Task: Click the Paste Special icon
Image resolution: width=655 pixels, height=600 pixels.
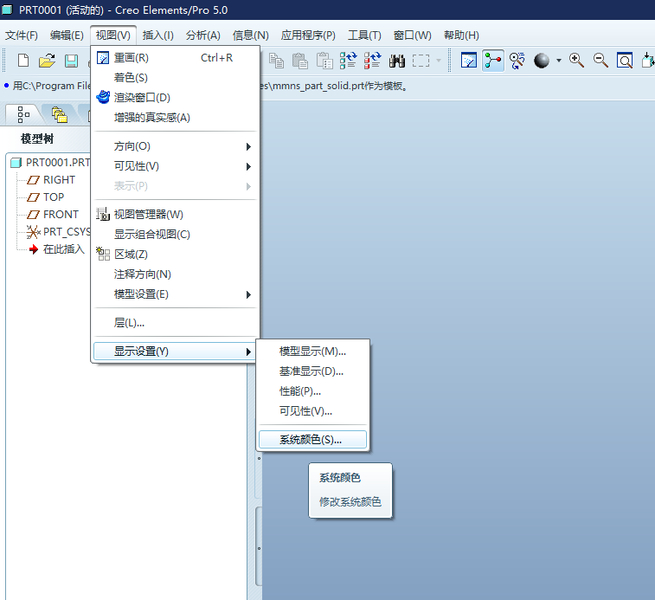Action: 324,61
